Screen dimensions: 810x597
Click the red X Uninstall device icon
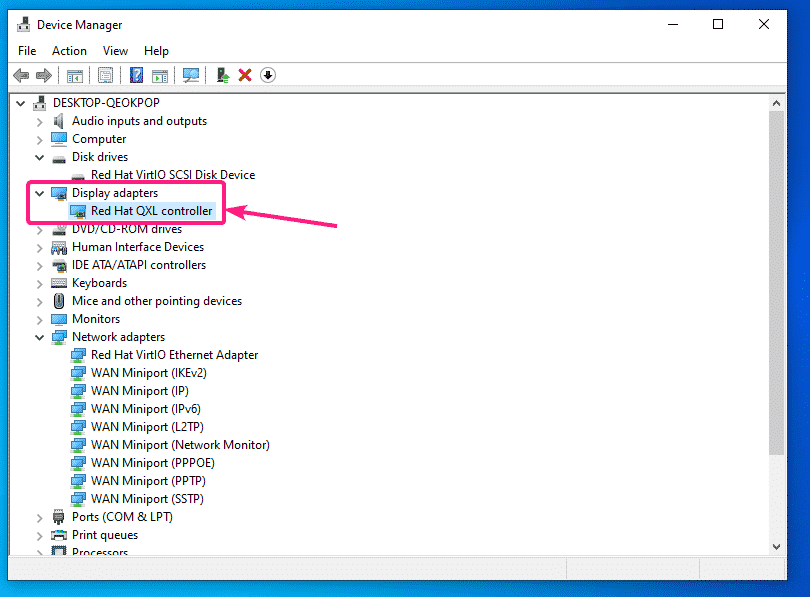pos(245,75)
